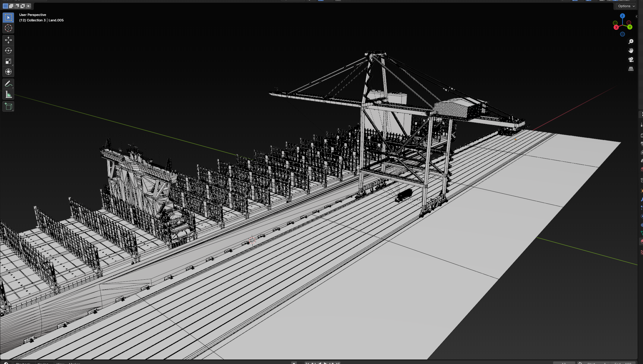Select the Transform tool
643x364 pixels.
8,72
